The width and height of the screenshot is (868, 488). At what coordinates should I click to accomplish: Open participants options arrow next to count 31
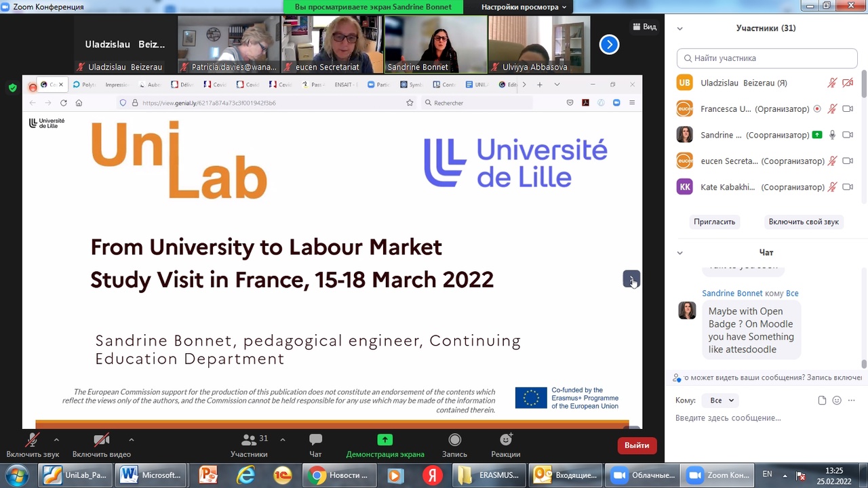(283, 439)
